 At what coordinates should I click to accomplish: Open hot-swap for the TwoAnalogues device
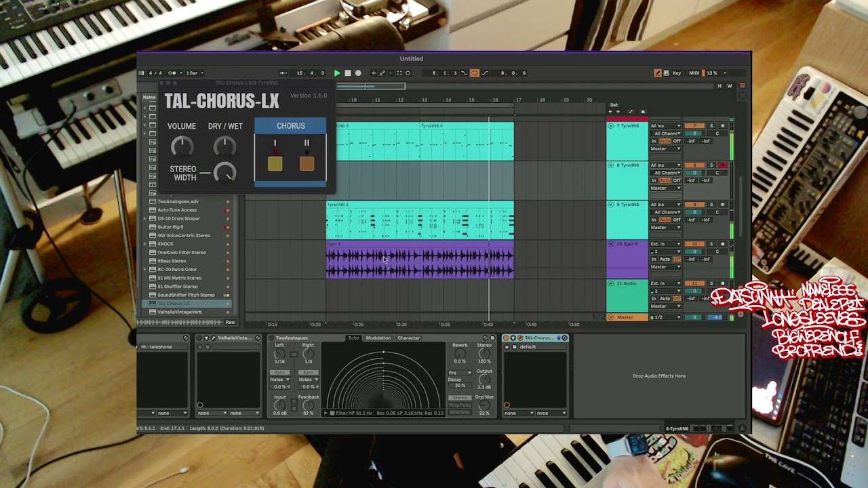coord(486,338)
